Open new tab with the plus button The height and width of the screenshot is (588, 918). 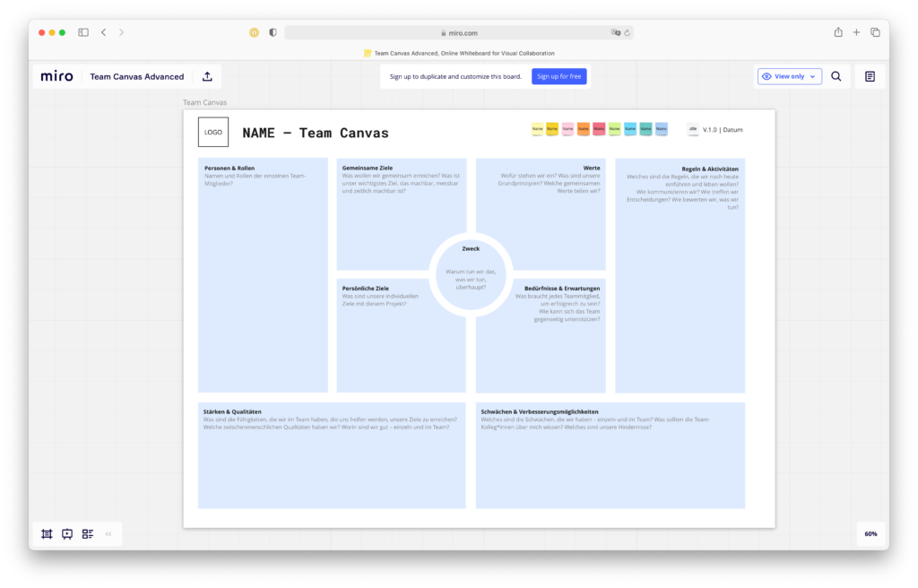pos(856,31)
